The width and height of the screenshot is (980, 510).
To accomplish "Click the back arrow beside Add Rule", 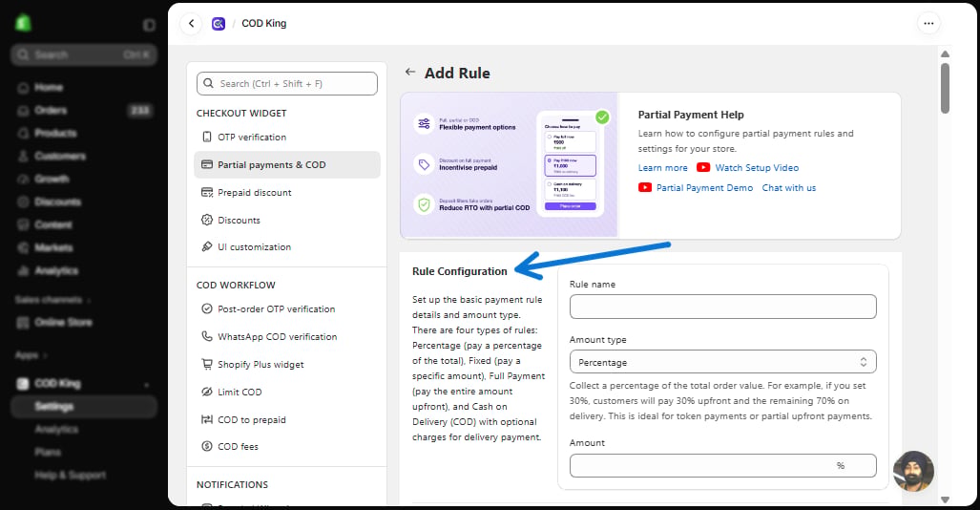I will (x=410, y=72).
